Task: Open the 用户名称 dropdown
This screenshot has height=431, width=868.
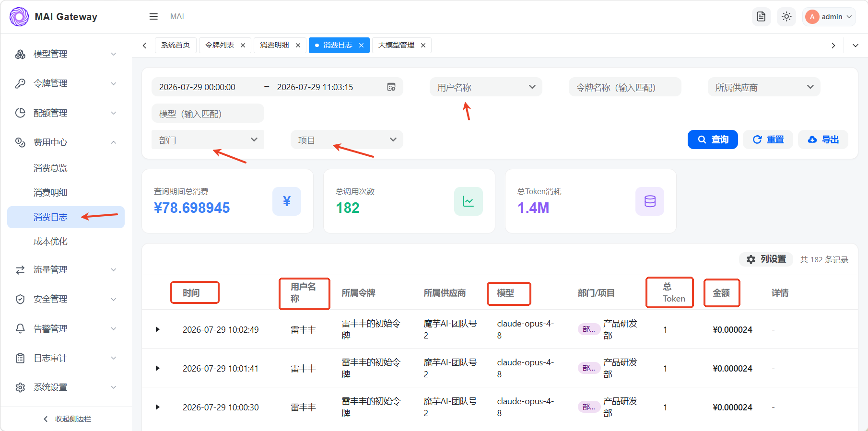Action: (486, 87)
